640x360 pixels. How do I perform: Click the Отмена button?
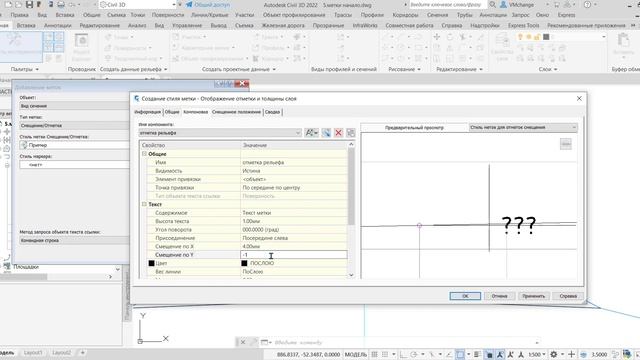coord(499,296)
